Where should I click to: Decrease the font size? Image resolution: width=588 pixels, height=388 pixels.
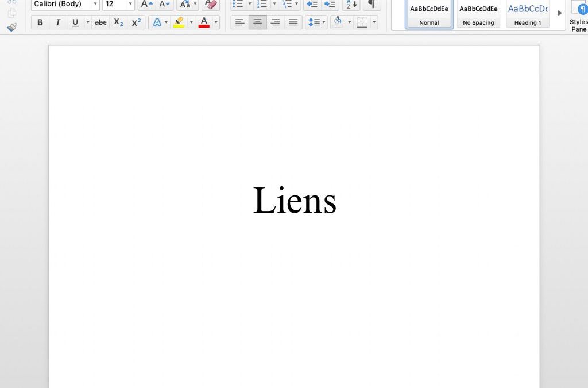click(x=164, y=4)
